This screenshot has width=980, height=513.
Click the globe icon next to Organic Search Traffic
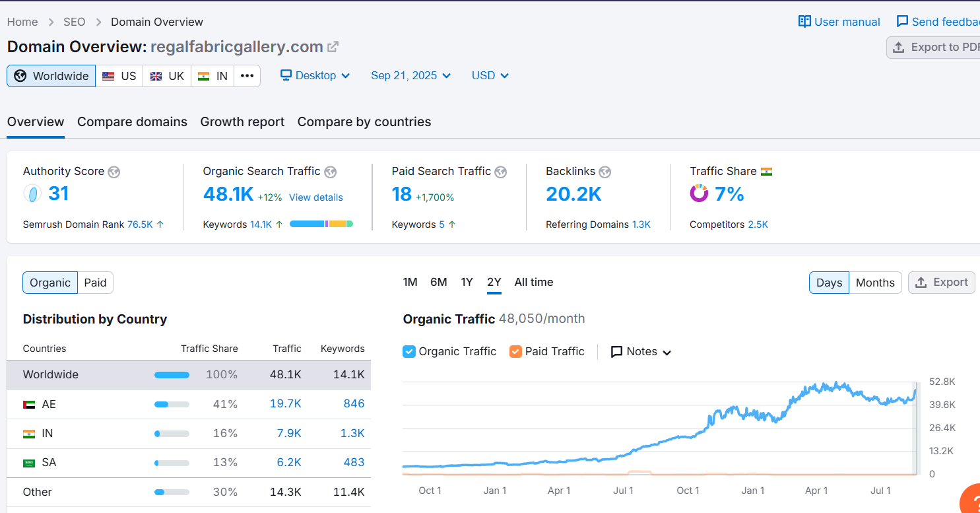(331, 172)
